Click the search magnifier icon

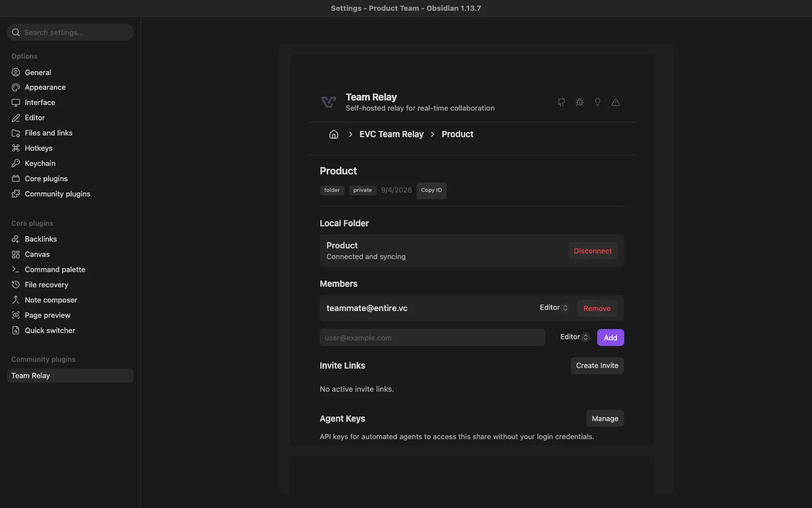(16, 32)
